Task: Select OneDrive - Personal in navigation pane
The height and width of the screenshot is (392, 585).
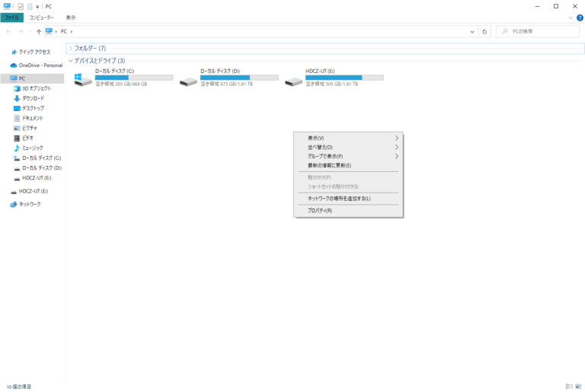Action: click(40, 65)
